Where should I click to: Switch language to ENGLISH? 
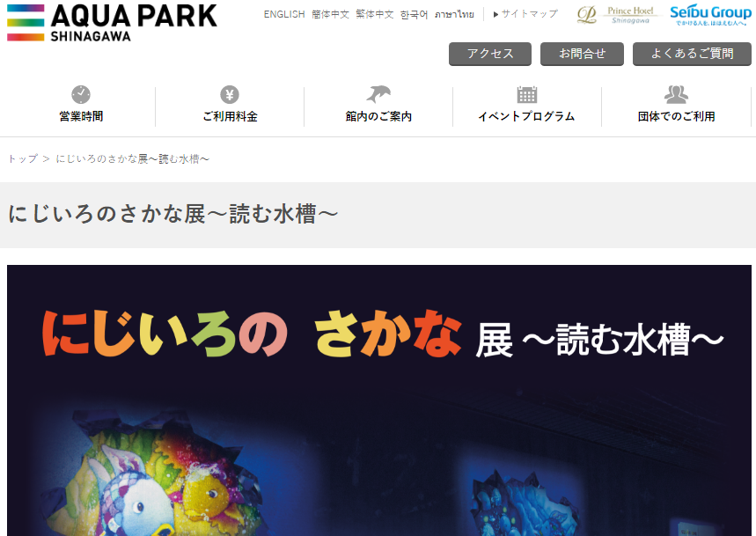tap(284, 14)
